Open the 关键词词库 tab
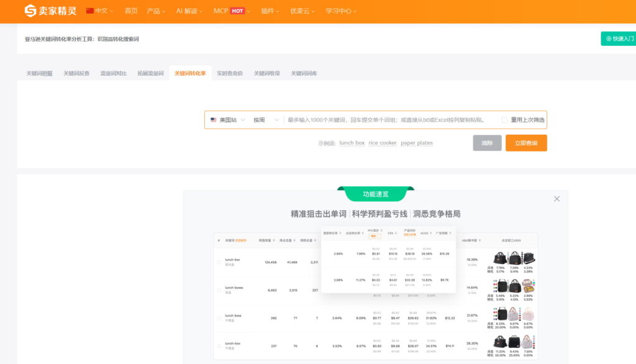Screen dimensions: 636x364 304,73
